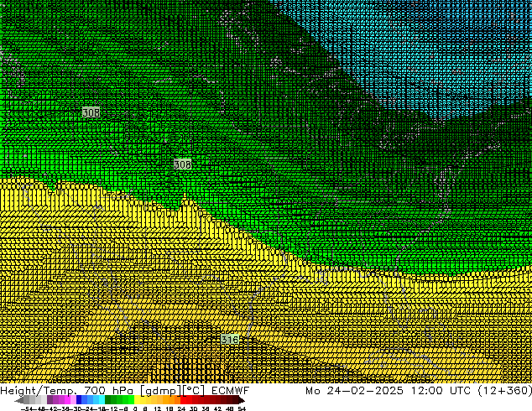The width and height of the screenshot is (532, 411).
Task: Click the gray left arrow on the legend end
Action: (x=19, y=400)
